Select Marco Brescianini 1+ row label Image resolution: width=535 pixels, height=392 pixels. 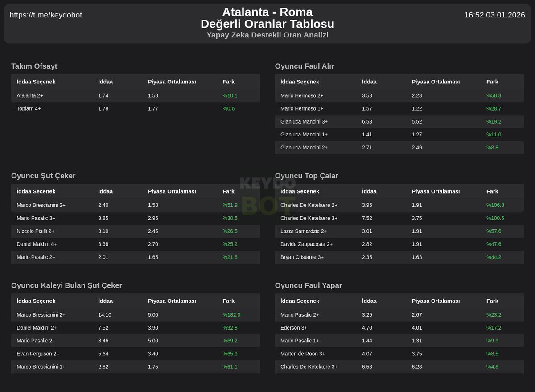41,367
